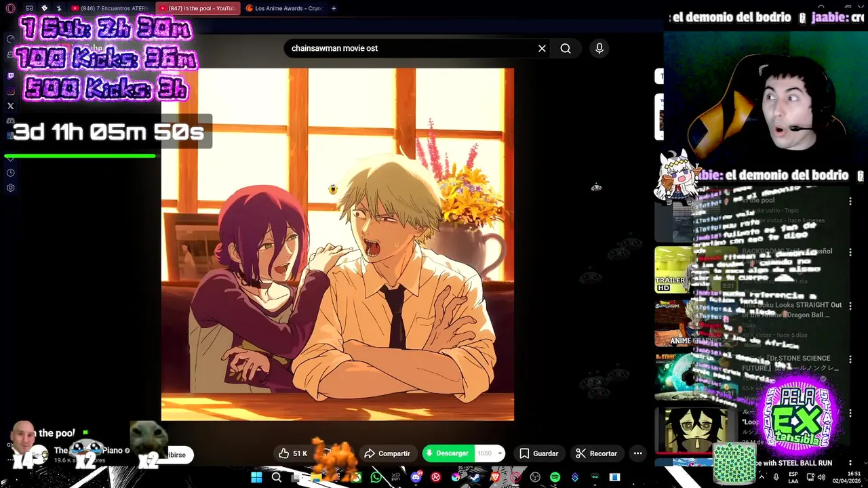Click the Chainsaw Man video artwork in the player
Image resolution: width=868 pixels, height=488 pixels.
tap(337, 244)
